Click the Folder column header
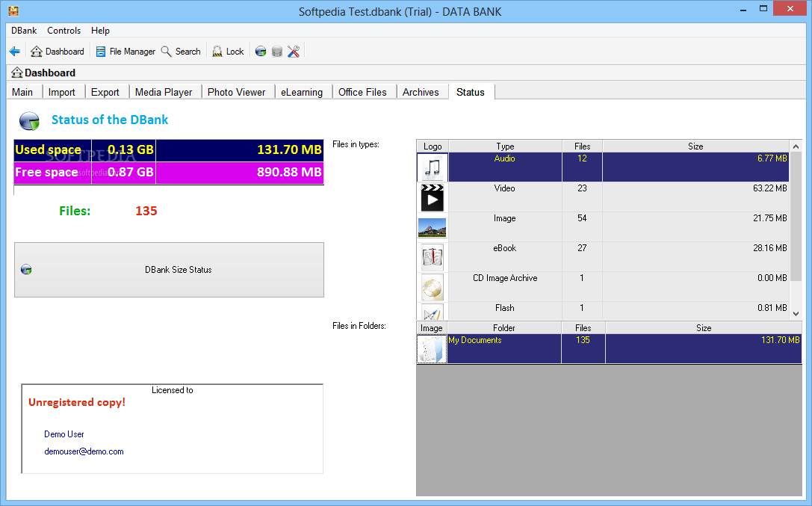 pyautogui.click(x=504, y=328)
